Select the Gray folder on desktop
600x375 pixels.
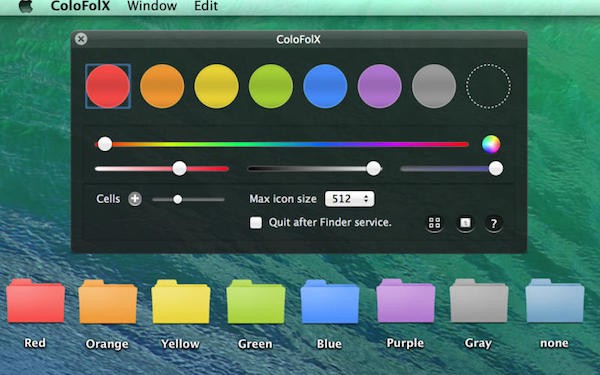479,301
